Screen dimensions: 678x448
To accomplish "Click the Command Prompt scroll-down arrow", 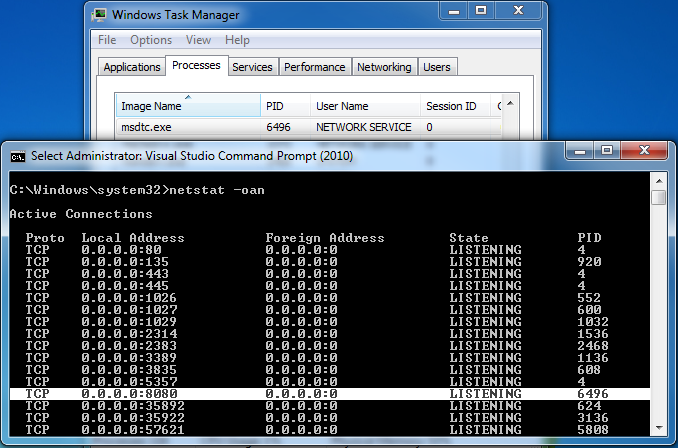I will (x=659, y=428).
